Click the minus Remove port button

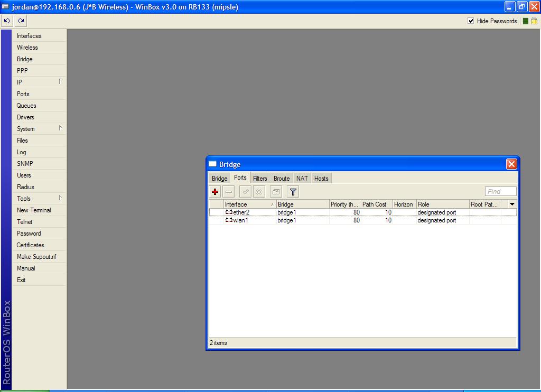point(228,192)
